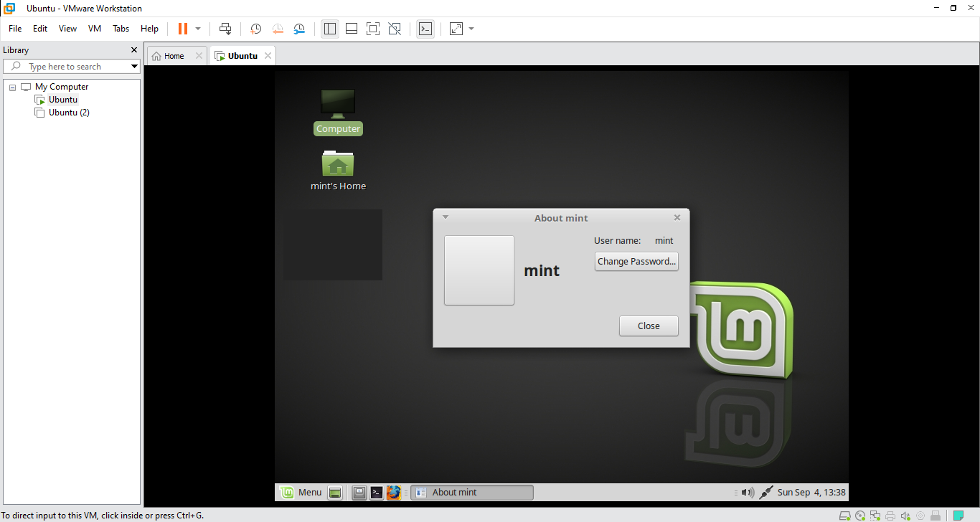Viewport: 980px width, 522px height.
Task: Revert the VM to its previous snapshot
Action: coord(278,29)
